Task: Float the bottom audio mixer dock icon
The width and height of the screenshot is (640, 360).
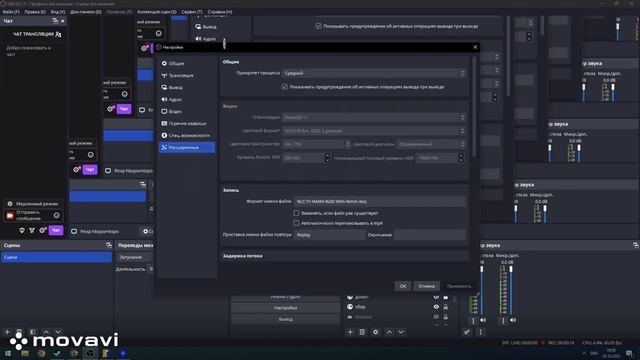Action: (x=636, y=245)
